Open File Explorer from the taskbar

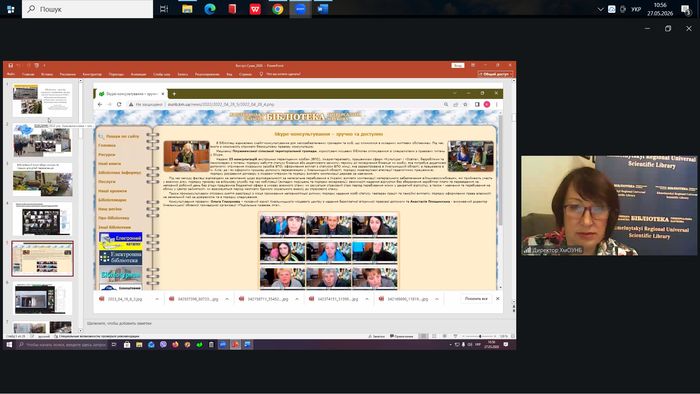(187, 9)
